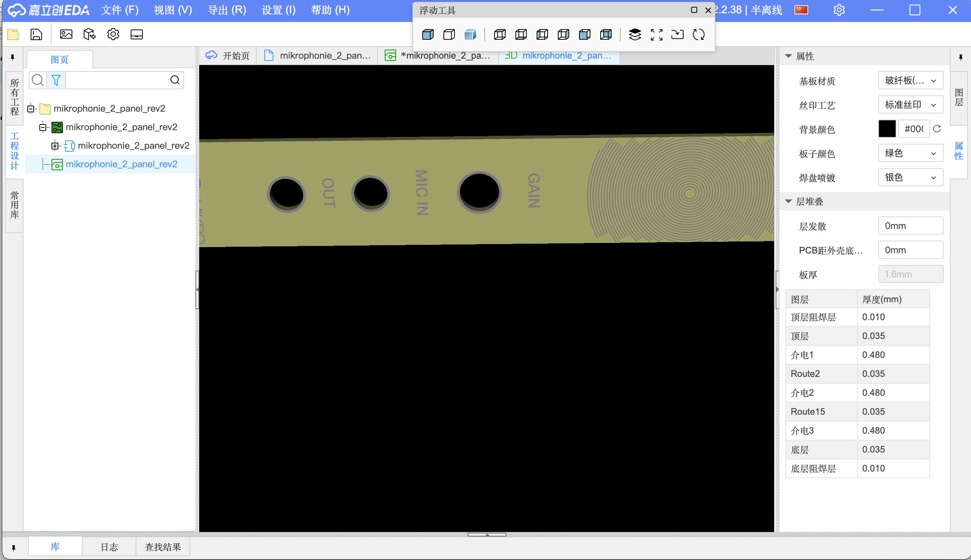This screenshot has height=560, width=971.
Task: Click the export image icon in toolbar
Action: coord(66,34)
